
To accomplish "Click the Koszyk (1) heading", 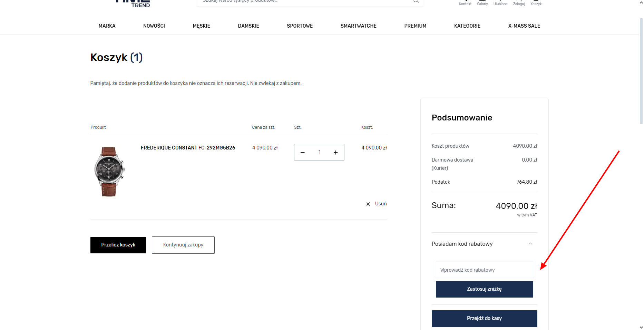I will point(117,57).
